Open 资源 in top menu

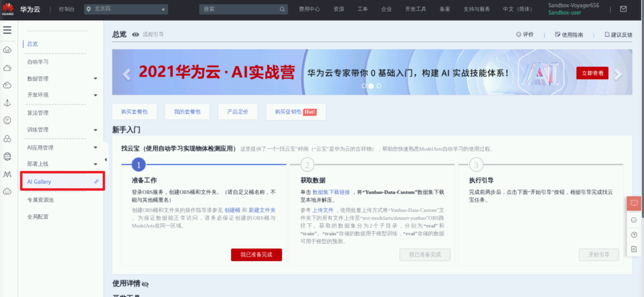pyautogui.click(x=339, y=9)
